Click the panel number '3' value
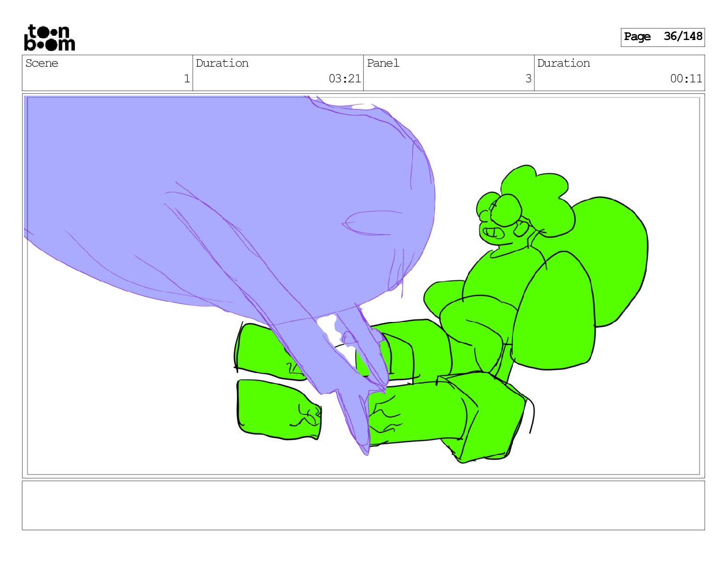 (528, 79)
